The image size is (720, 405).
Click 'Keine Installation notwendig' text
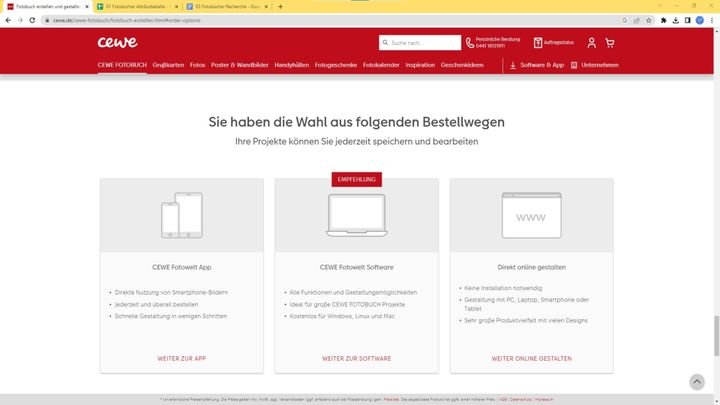[503, 288]
